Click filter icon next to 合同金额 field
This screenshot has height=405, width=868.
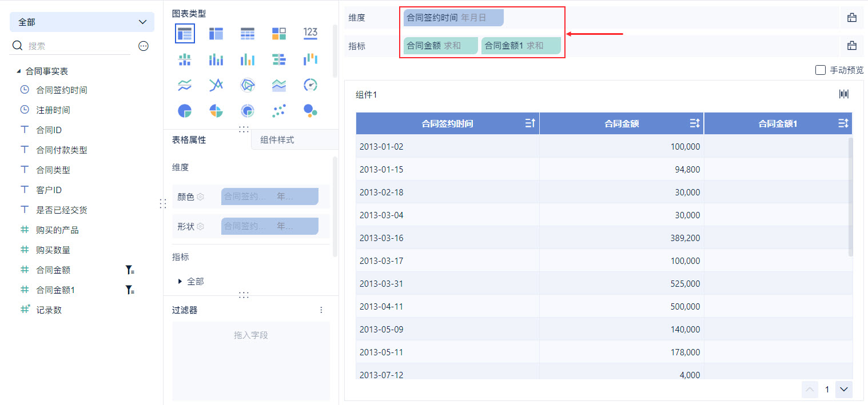pyautogui.click(x=130, y=270)
